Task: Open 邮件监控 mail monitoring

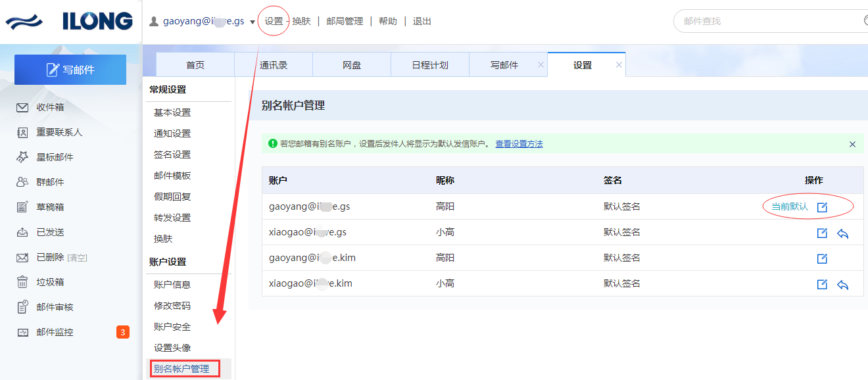Action: [55, 332]
